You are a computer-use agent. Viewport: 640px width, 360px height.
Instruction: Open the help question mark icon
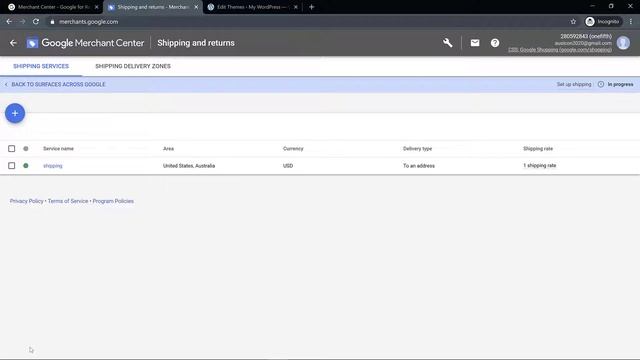click(495, 43)
